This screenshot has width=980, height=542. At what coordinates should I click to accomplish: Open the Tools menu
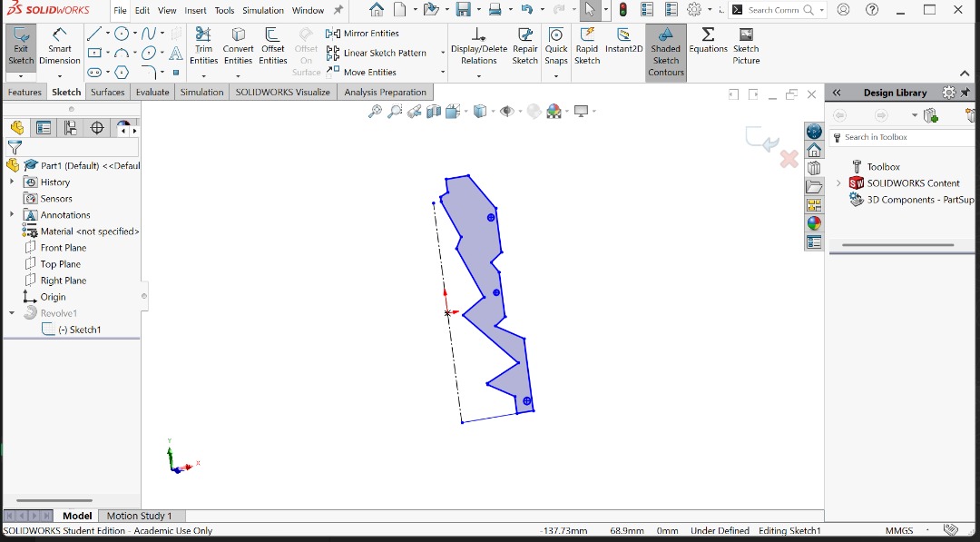[224, 10]
